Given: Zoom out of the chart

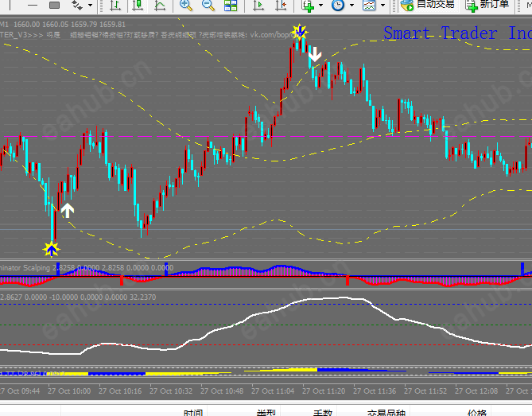Looking at the screenshot, I should pos(208,5).
